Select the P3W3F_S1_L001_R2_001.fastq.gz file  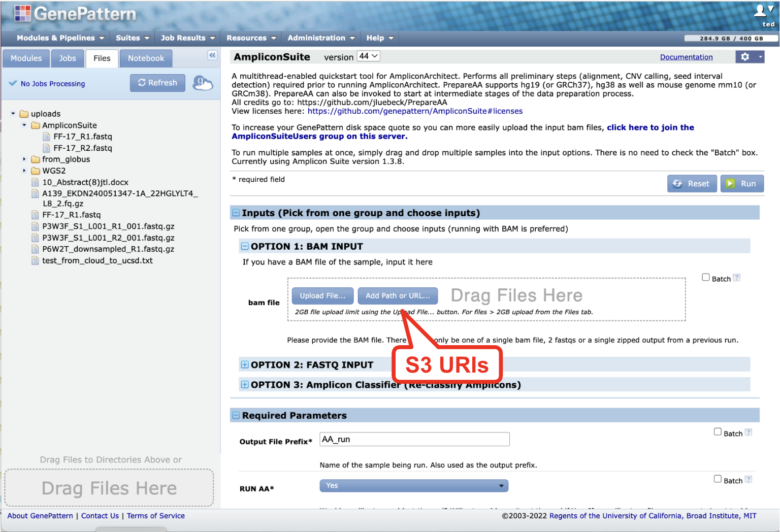tap(108, 238)
